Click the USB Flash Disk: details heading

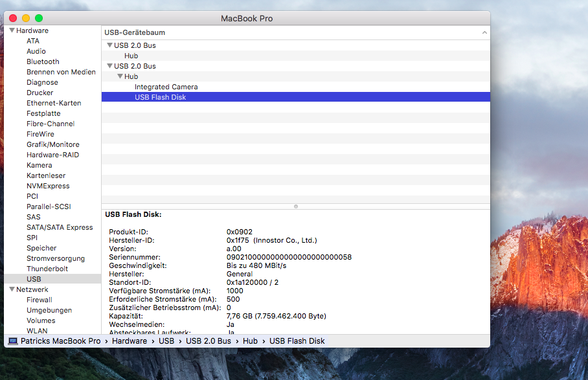click(x=133, y=214)
